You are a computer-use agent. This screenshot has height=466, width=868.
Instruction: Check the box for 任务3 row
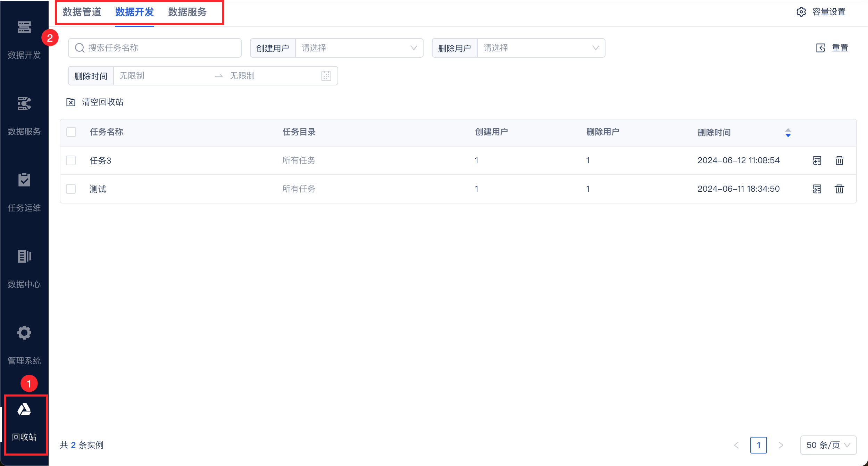71,160
